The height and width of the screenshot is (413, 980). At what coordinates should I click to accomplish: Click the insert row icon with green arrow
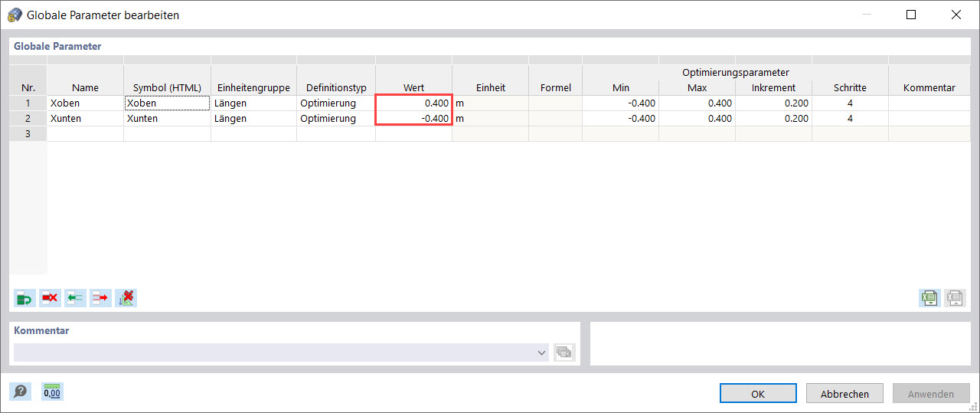pos(24,298)
